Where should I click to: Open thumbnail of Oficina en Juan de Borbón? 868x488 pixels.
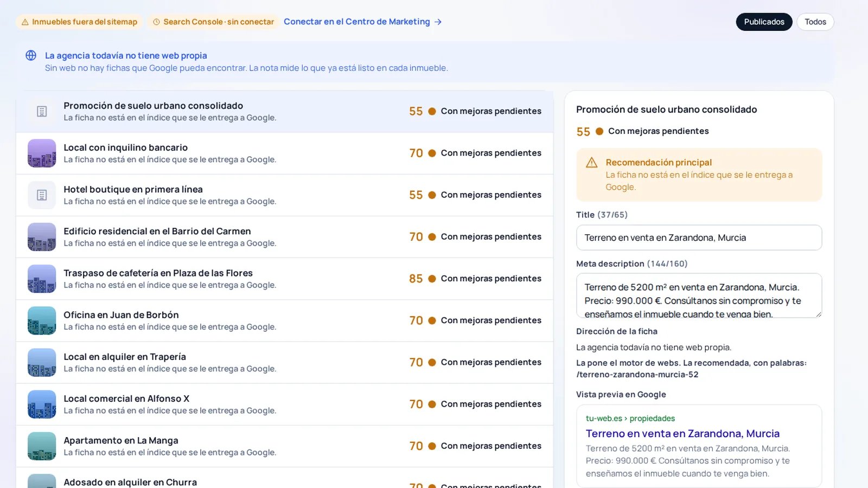pos(42,320)
